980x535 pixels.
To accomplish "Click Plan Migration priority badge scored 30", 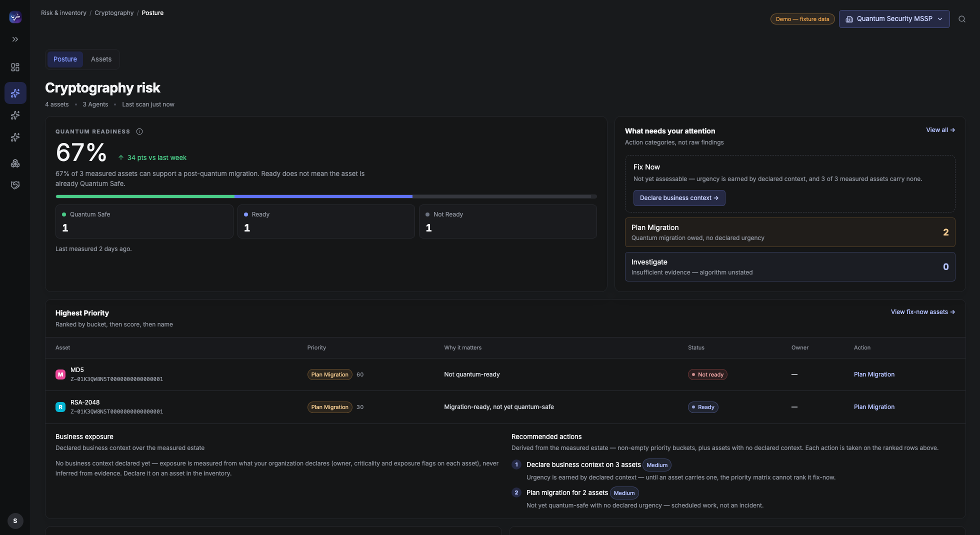I will (329, 407).
